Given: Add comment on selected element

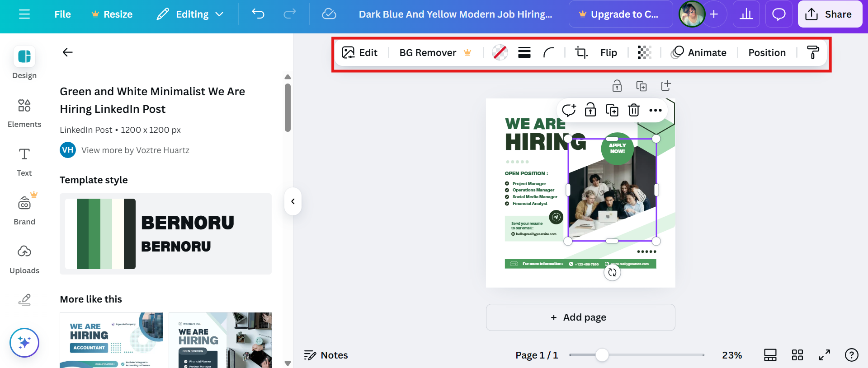Looking at the screenshot, I should coord(569,110).
